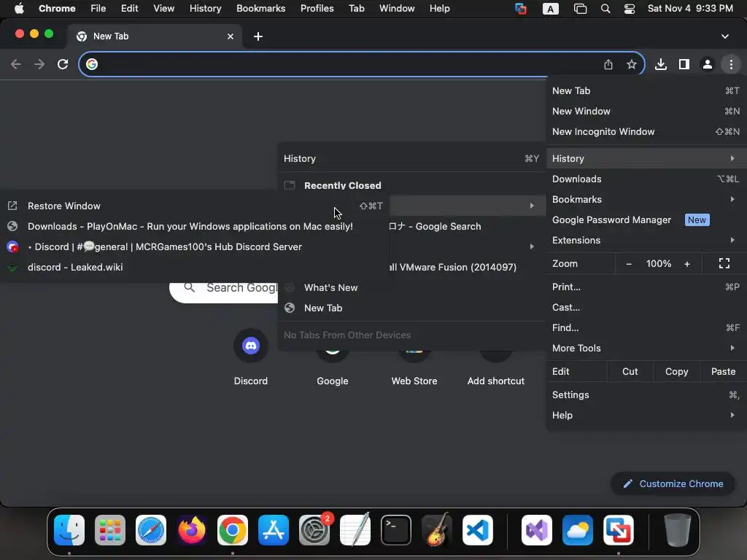Screen dimensions: 747x560
Task: Toggle fullscreen icon in Zoom row
Action: tap(724, 263)
